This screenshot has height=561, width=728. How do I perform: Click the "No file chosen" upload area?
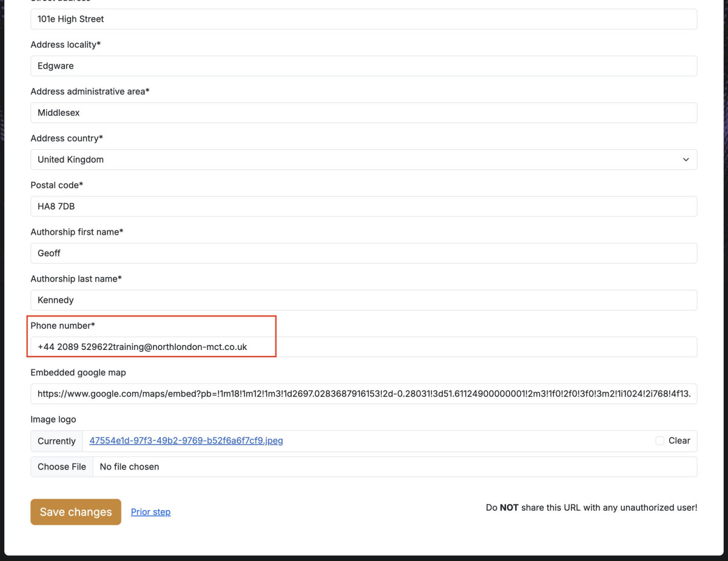tap(129, 467)
